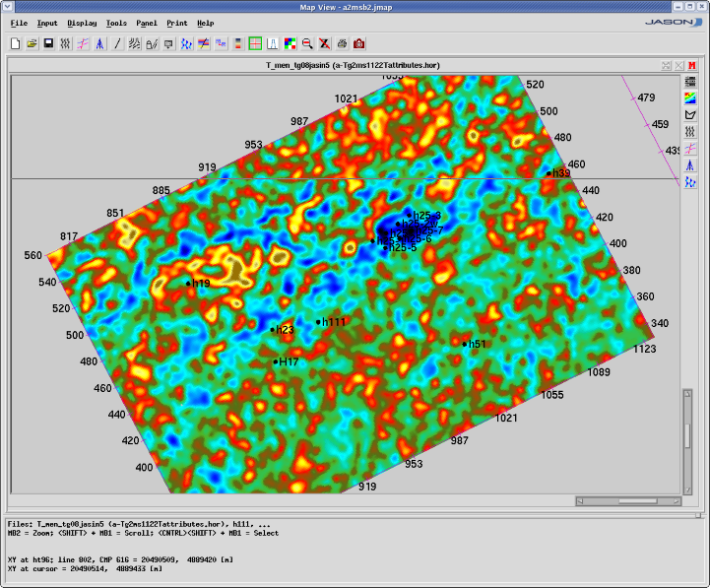Click the blue derrick well icon in toolbar
The image size is (710, 588).
click(x=100, y=43)
